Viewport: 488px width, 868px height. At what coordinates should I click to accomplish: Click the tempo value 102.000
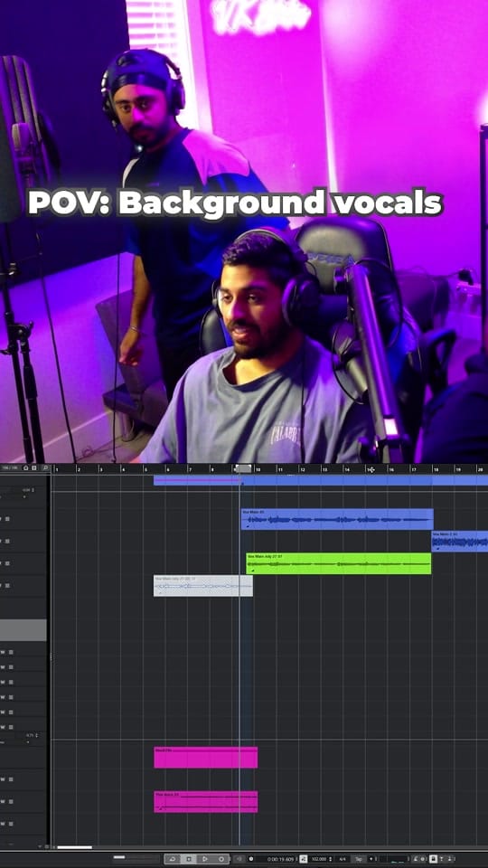(x=319, y=859)
